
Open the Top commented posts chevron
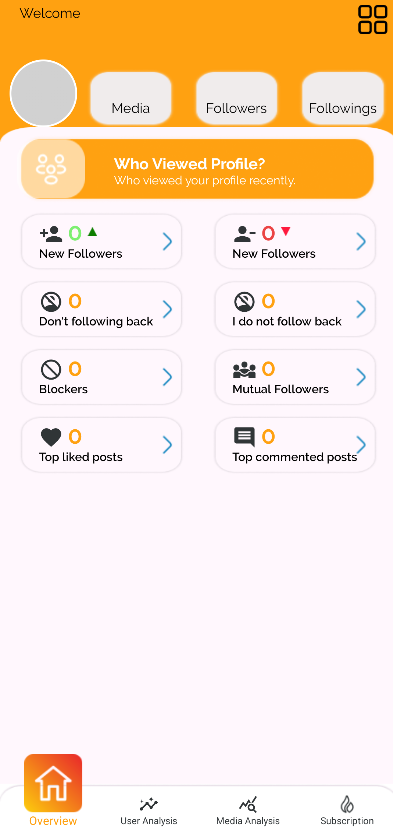click(x=362, y=445)
